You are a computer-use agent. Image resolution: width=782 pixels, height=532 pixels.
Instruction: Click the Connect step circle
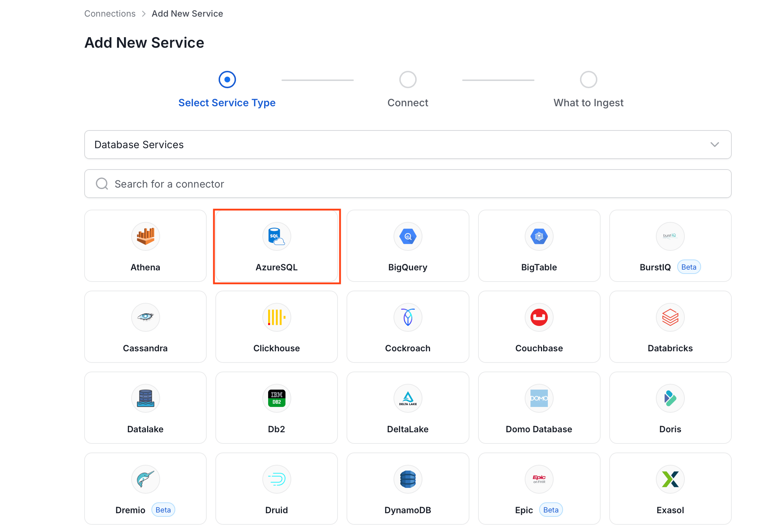coord(408,80)
